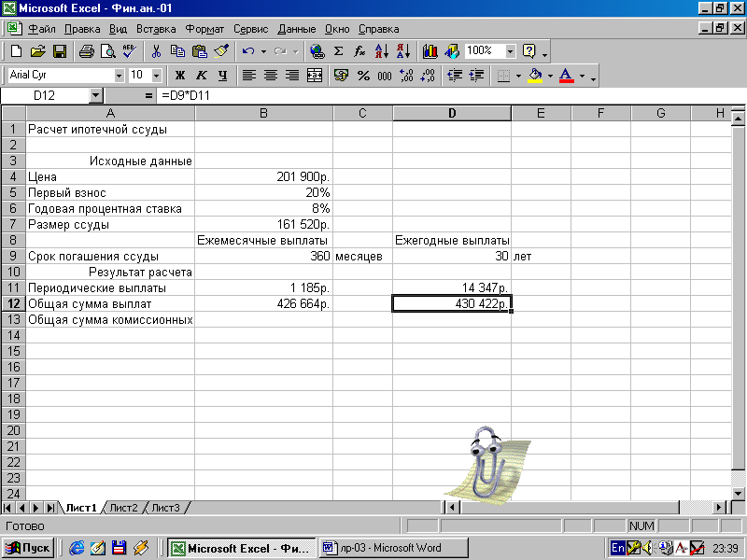Open the Правка menu
The image size is (747, 560).
click(82, 29)
